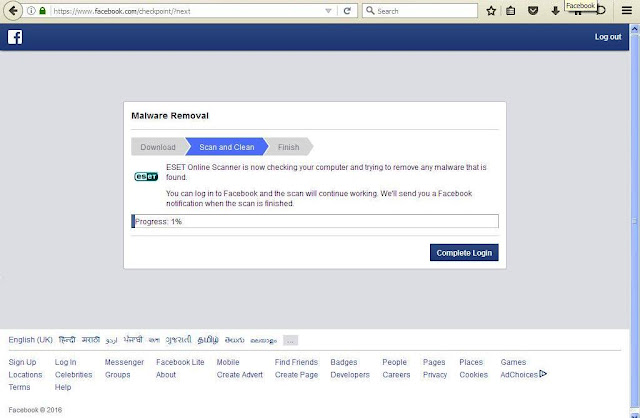This screenshot has height=418, width=640.
Task: Open the About footer link
Action: 166,375
